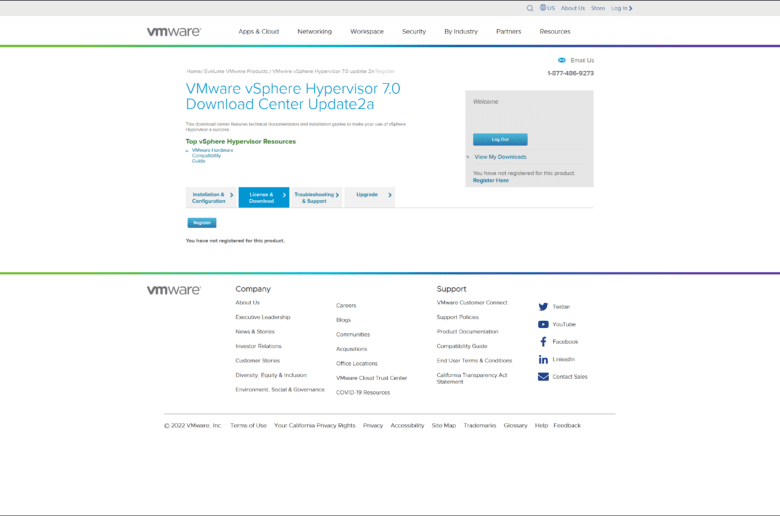Open the LinkedIn icon in footer
Viewport: 780px width, 516px height.
(x=543, y=359)
